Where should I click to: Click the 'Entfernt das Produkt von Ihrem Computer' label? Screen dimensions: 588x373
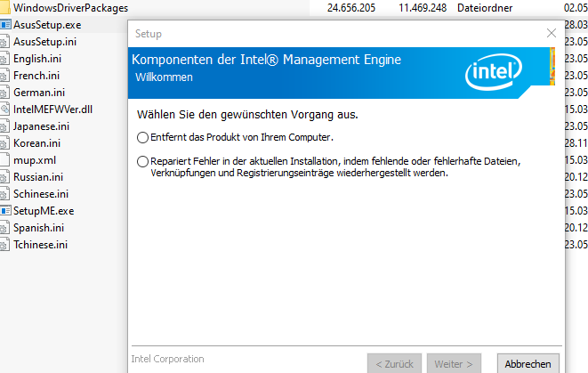coord(242,137)
